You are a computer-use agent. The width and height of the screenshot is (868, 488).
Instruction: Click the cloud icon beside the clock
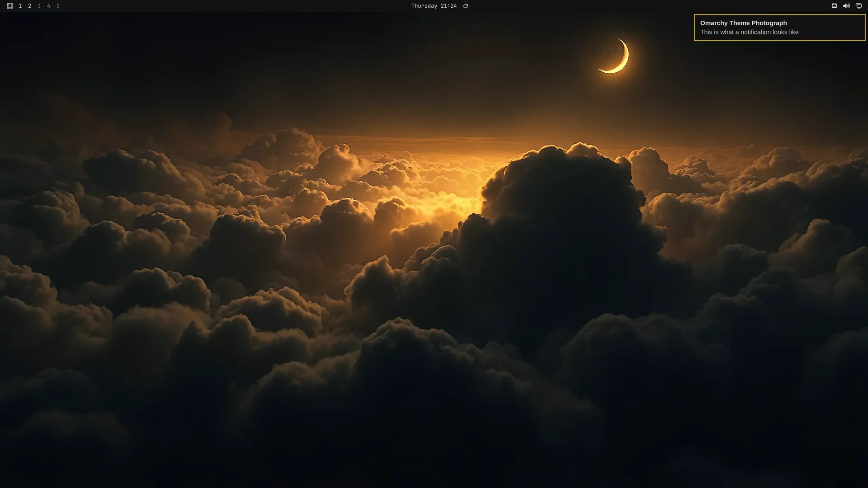click(x=465, y=6)
